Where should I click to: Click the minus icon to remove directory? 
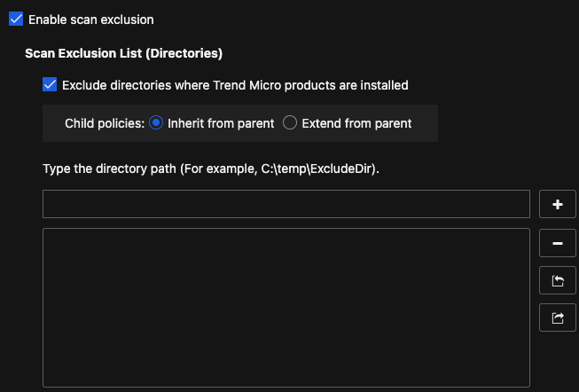click(558, 242)
